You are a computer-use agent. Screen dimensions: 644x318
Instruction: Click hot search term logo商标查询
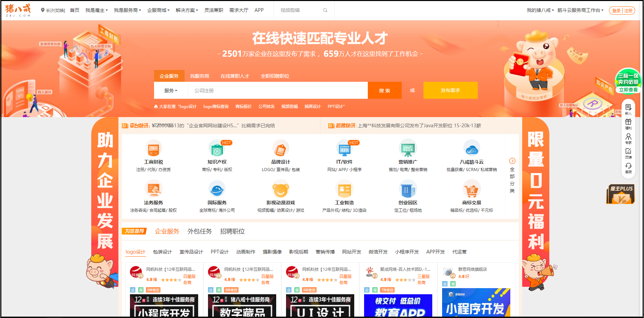[x=216, y=107]
